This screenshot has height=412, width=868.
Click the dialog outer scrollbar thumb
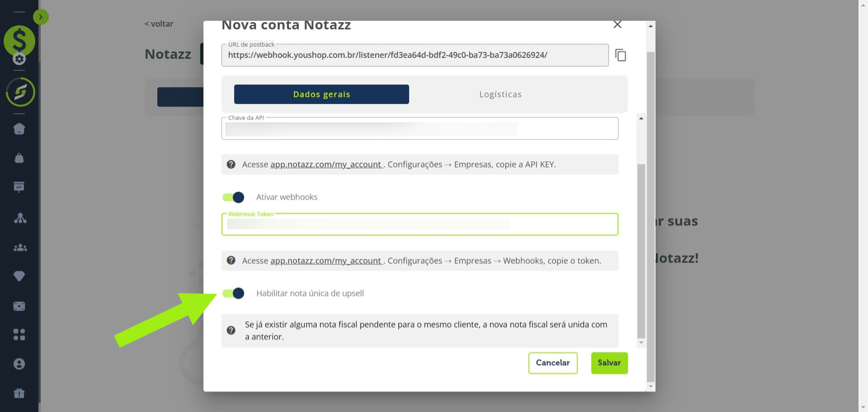point(651,217)
